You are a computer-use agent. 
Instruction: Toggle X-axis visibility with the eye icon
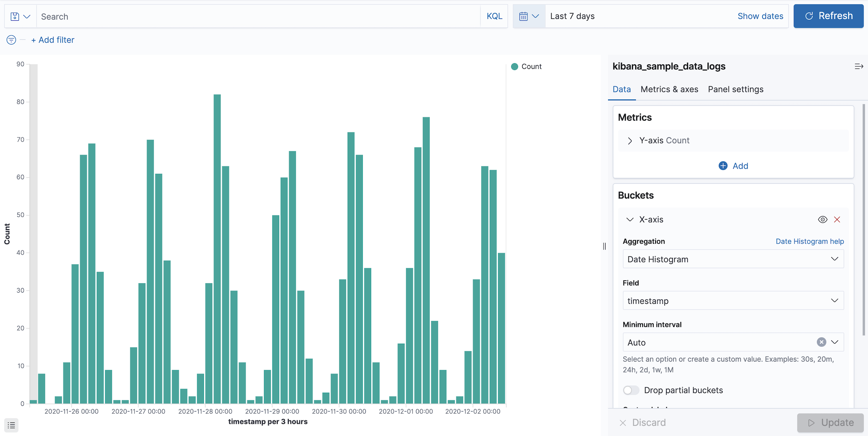coord(822,220)
